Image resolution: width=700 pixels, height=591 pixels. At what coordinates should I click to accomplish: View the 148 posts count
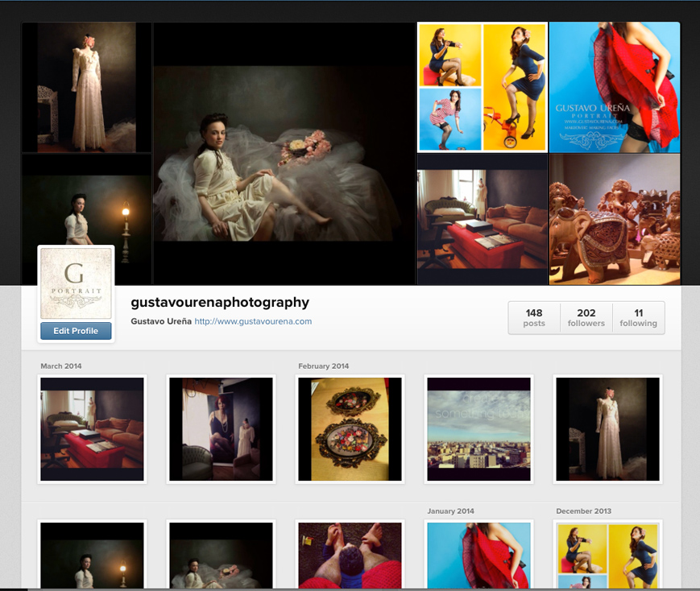(x=534, y=317)
